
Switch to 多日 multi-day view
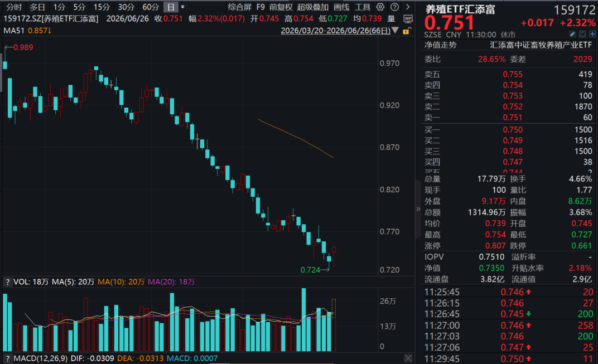(x=37, y=7)
